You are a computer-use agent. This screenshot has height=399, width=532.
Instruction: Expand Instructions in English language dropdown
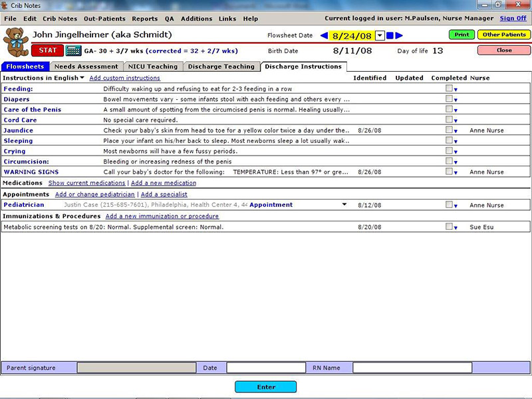click(82, 78)
